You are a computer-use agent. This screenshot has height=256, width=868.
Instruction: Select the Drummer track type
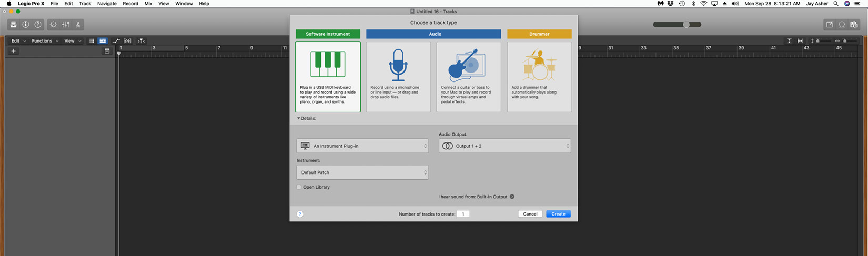coord(539,77)
